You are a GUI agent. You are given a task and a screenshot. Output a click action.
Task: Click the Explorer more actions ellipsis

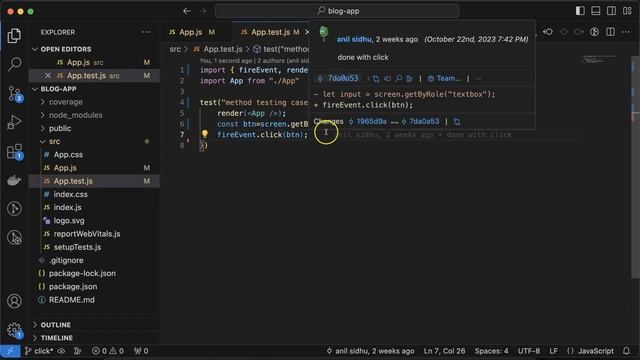coord(146,32)
